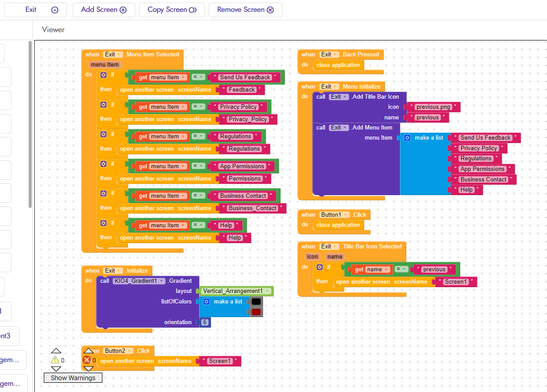Click the Viewer panel heading
This screenshot has width=547, height=392.
[53, 30]
